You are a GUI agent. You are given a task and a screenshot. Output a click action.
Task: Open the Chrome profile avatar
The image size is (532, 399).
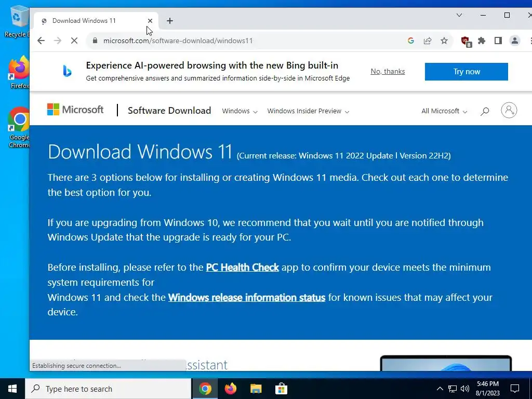515,41
